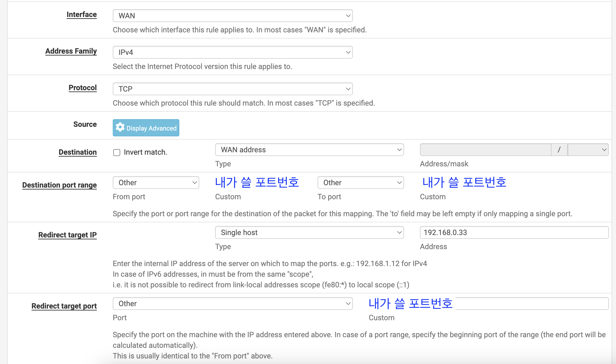616x364 pixels.
Task: Expand the Destination type WAN address dropdown
Action: pyautogui.click(x=309, y=150)
